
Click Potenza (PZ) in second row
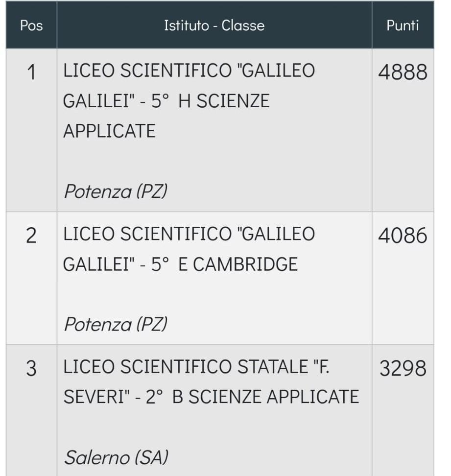(116, 325)
